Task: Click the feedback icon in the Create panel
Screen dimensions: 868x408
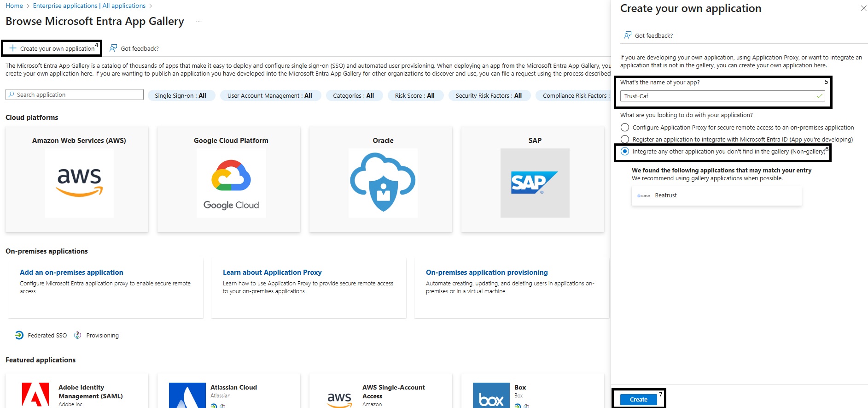Action: pyautogui.click(x=627, y=35)
